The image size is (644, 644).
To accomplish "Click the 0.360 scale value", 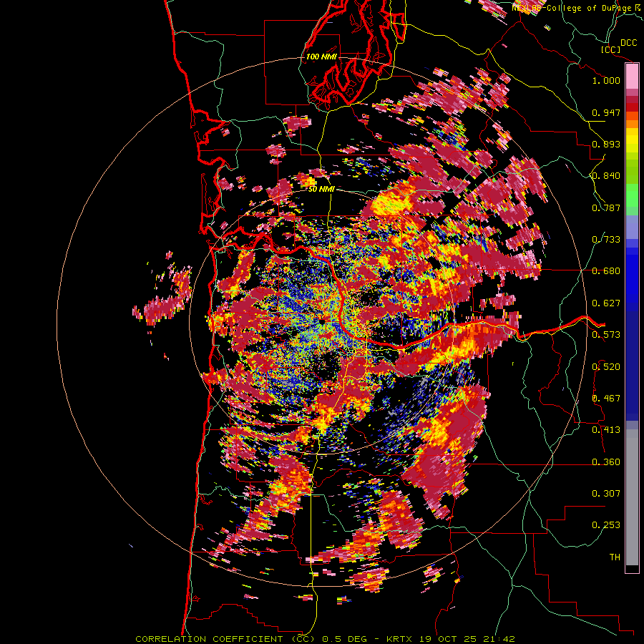I will pos(606,462).
